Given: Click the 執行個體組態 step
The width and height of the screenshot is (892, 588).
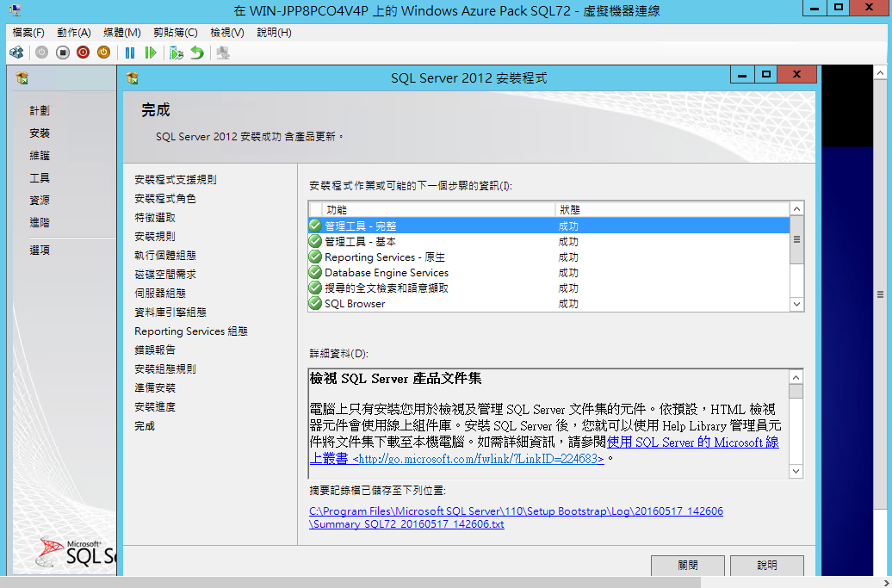Looking at the screenshot, I should 165,256.
